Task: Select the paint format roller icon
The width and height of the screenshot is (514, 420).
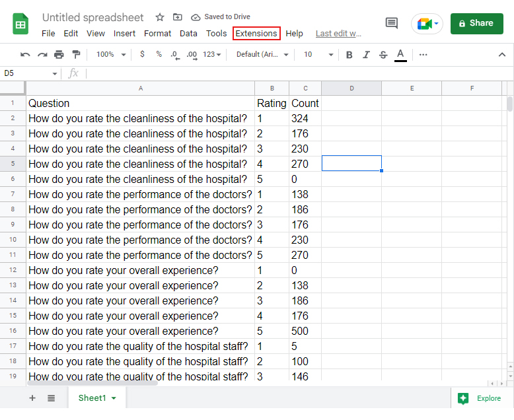Action: click(x=75, y=55)
